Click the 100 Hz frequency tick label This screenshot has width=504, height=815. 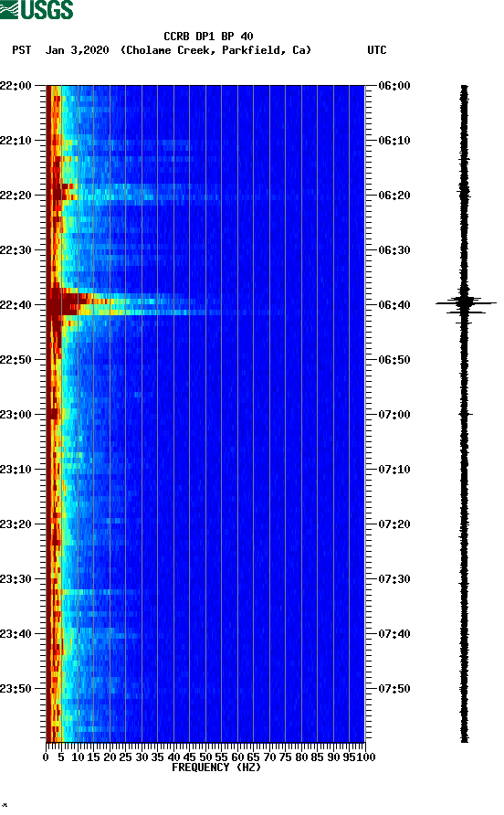tap(366, 757)
